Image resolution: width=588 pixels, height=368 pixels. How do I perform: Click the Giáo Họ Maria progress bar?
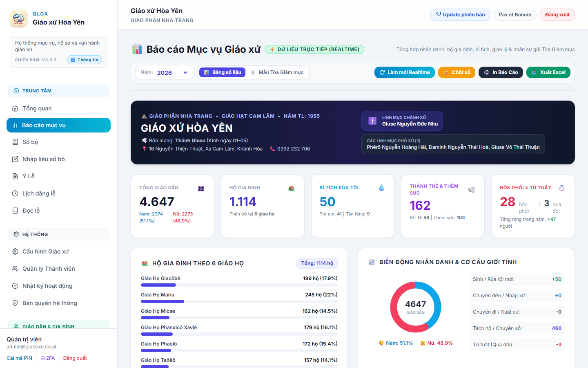coord(239,301)
